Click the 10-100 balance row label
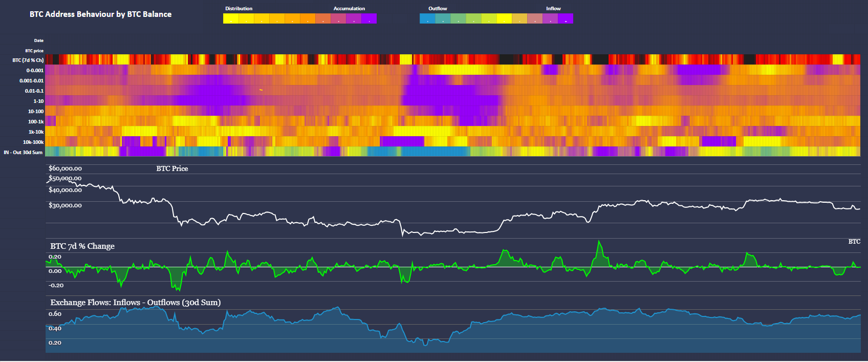The height and width of the screenshot is (362, 868). tap(36, 112)
